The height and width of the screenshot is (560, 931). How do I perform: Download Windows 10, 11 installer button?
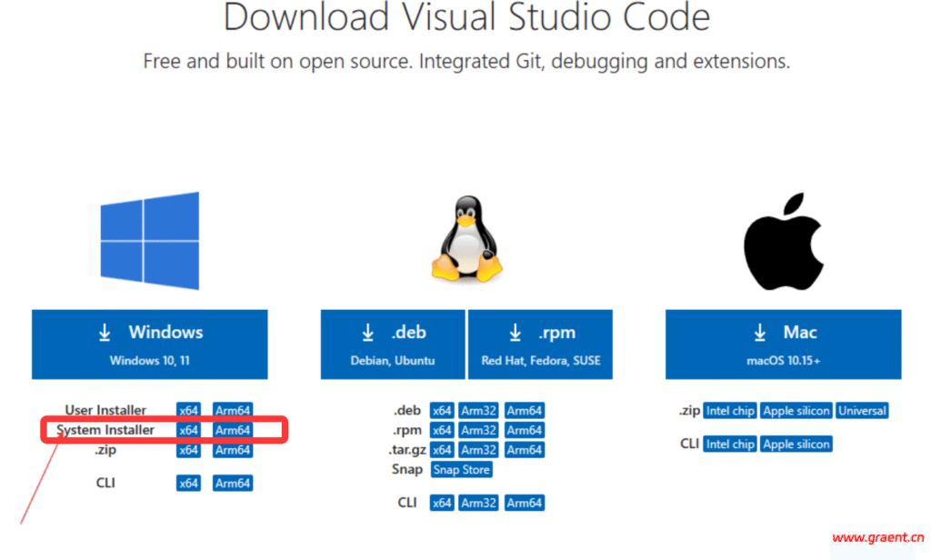tap(150, 345)
